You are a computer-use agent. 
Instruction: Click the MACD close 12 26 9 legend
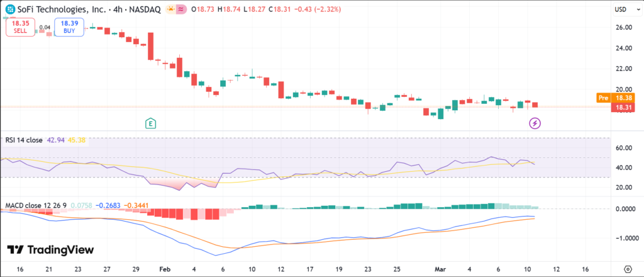36,205
